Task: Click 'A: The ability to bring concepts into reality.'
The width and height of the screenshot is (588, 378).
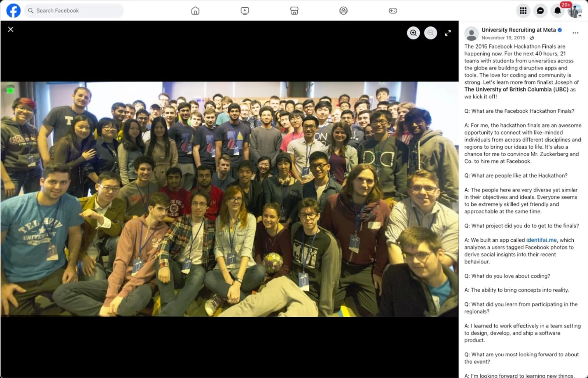Action: [x=516, y=290]
